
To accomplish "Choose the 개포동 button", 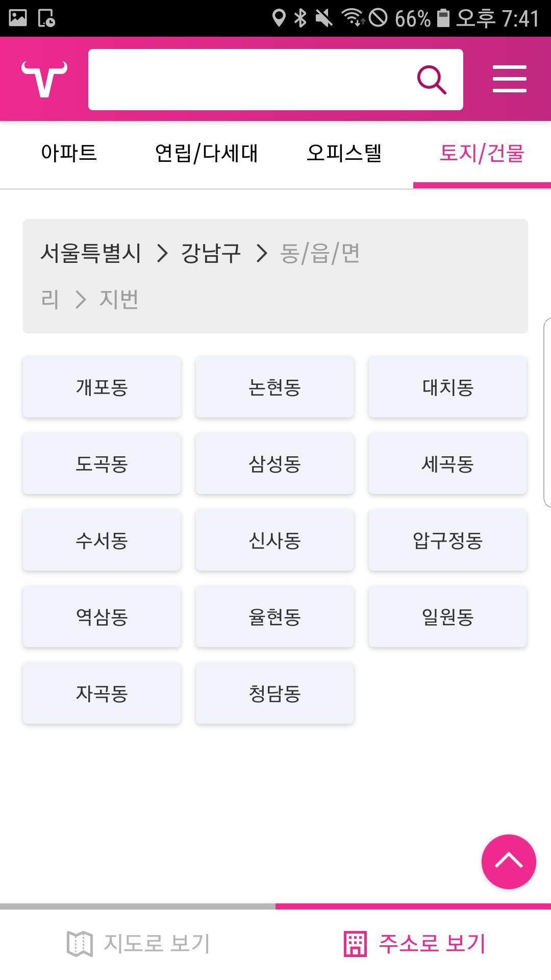I will [x=102, y=387].
